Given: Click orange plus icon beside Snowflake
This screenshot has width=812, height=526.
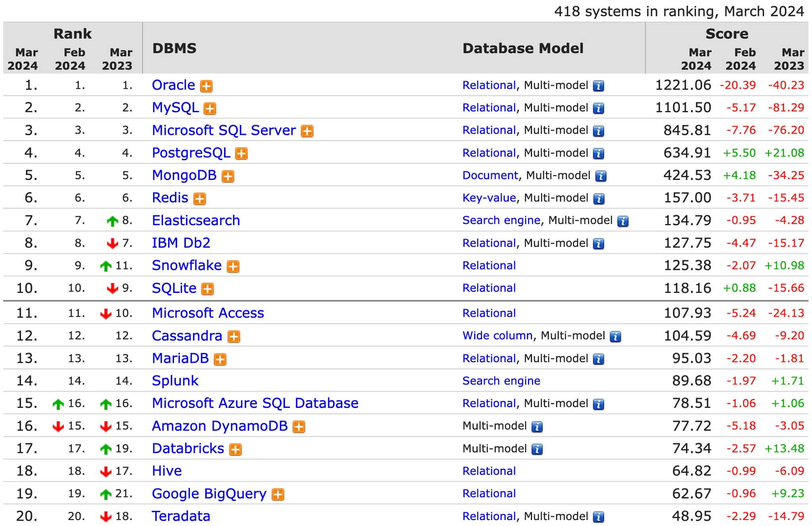Looking at the screenshot, I should [233, 266].
